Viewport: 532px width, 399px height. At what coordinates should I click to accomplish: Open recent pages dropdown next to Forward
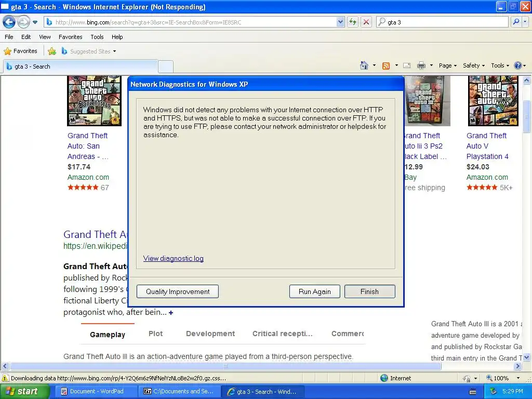(x=35, y=22)
